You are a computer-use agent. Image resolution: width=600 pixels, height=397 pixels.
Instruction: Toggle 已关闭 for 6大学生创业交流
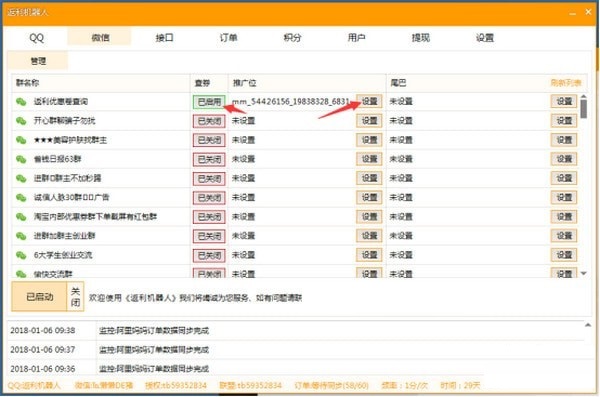(209, 255)
